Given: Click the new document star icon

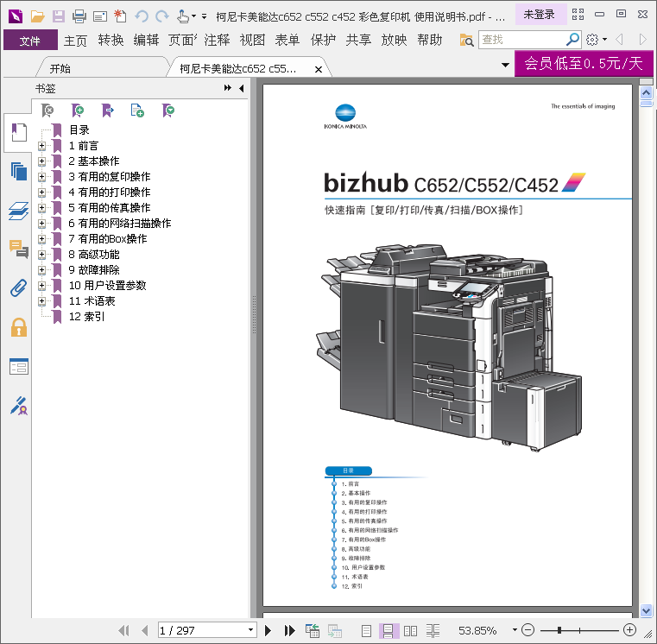Looking at the screenshot, I should [x=120, y=16].
